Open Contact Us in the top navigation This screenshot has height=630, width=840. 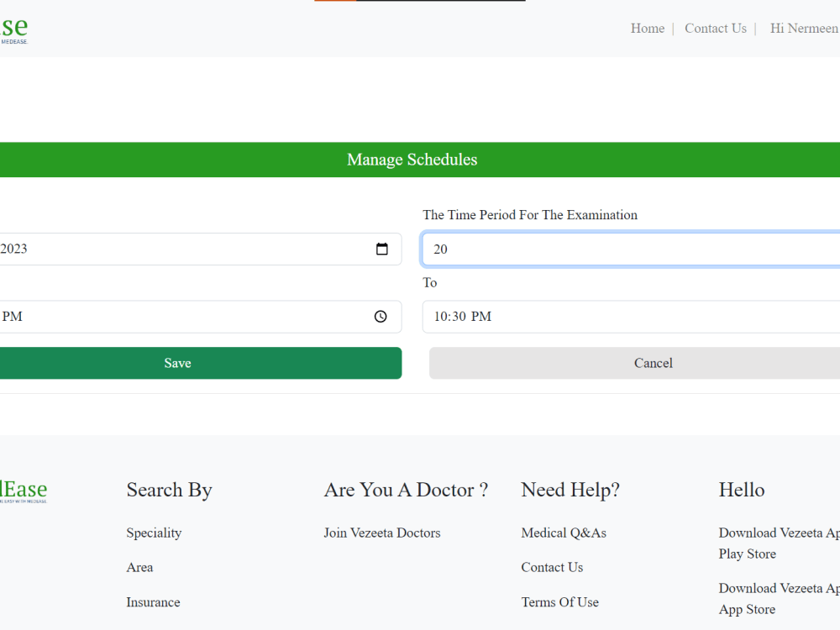pos(715,29)
